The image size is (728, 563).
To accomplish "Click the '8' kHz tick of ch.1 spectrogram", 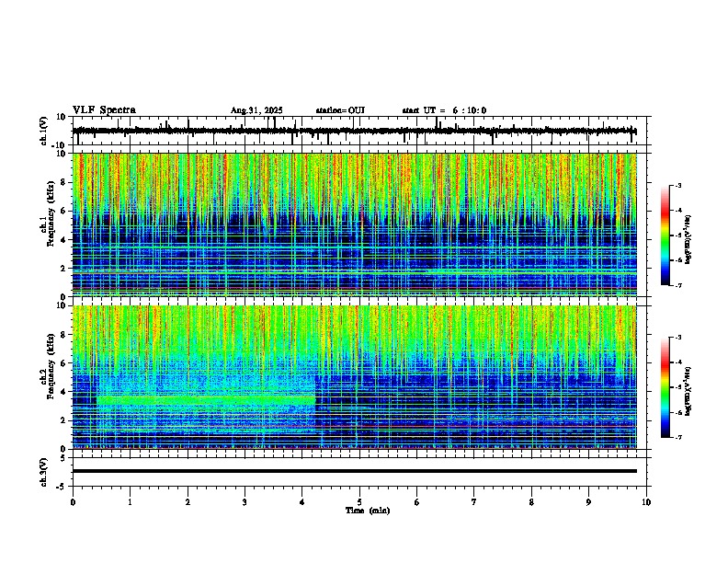I will click(x=64, y=182).
